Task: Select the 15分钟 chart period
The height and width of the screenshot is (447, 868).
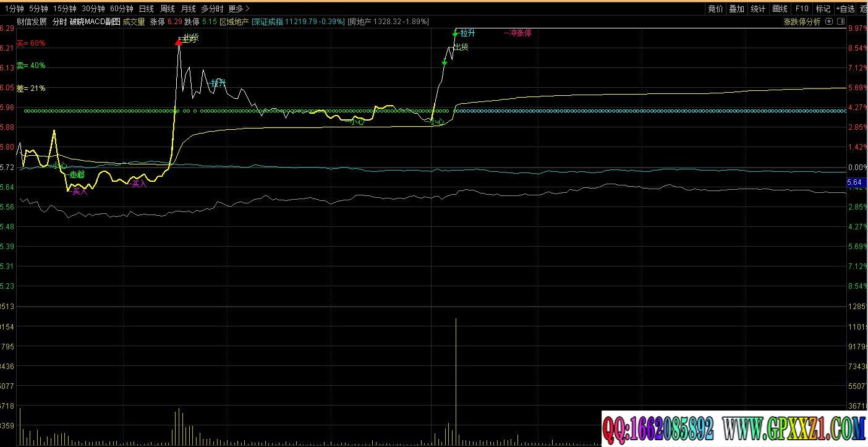Action: click(65, 9)
